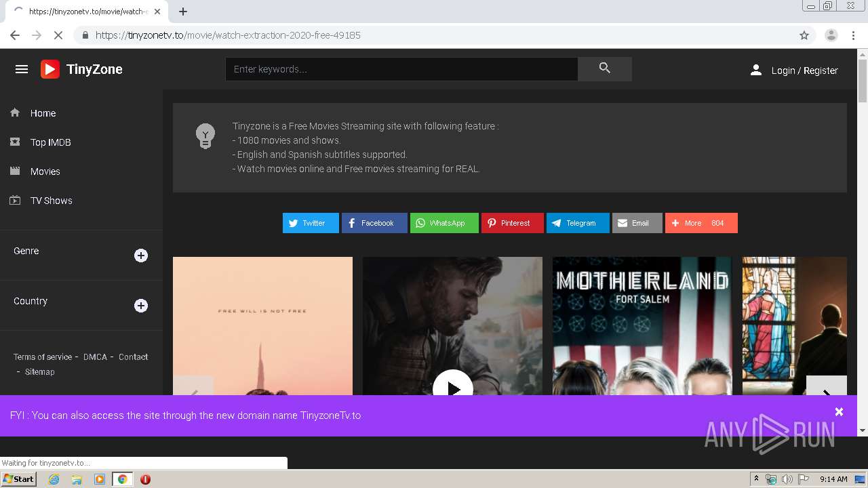Open the DMCA link

point(95,357)
